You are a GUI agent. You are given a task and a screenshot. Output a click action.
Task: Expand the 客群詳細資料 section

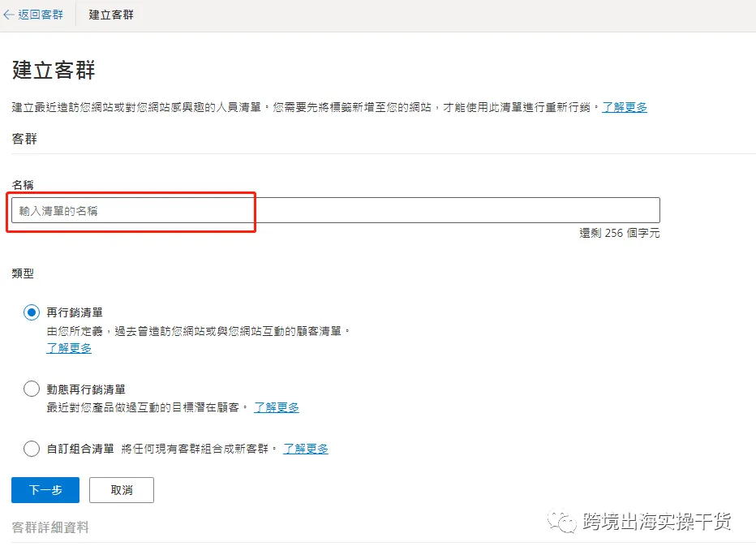[x=50, y=527]
